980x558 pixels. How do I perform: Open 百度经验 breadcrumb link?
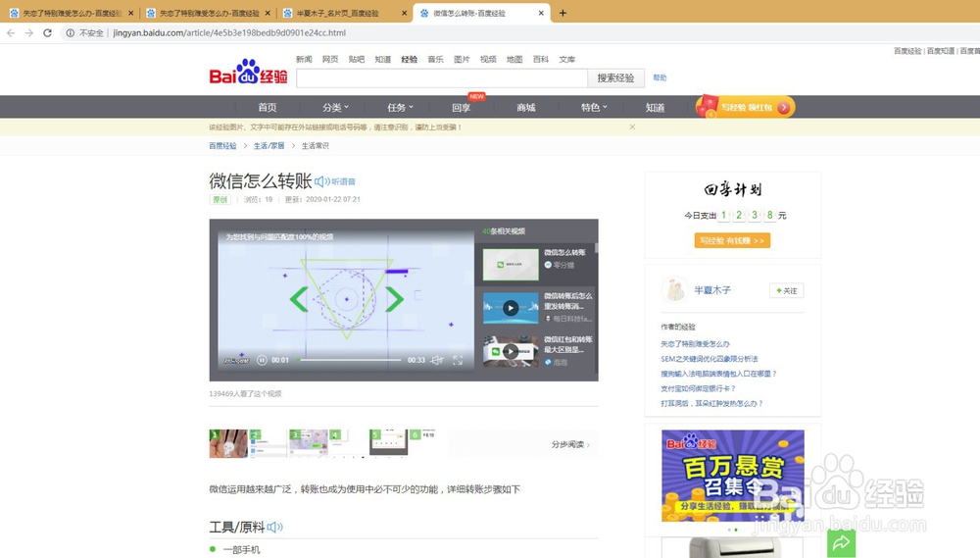pyautogui.click(x=222, y=146)
